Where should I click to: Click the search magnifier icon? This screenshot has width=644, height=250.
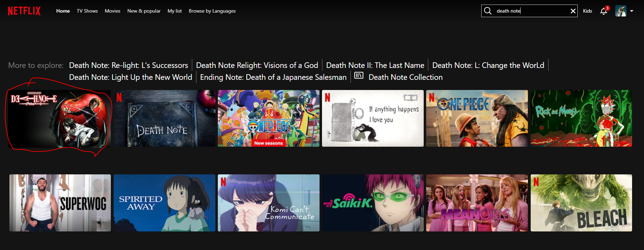(488, 11)
